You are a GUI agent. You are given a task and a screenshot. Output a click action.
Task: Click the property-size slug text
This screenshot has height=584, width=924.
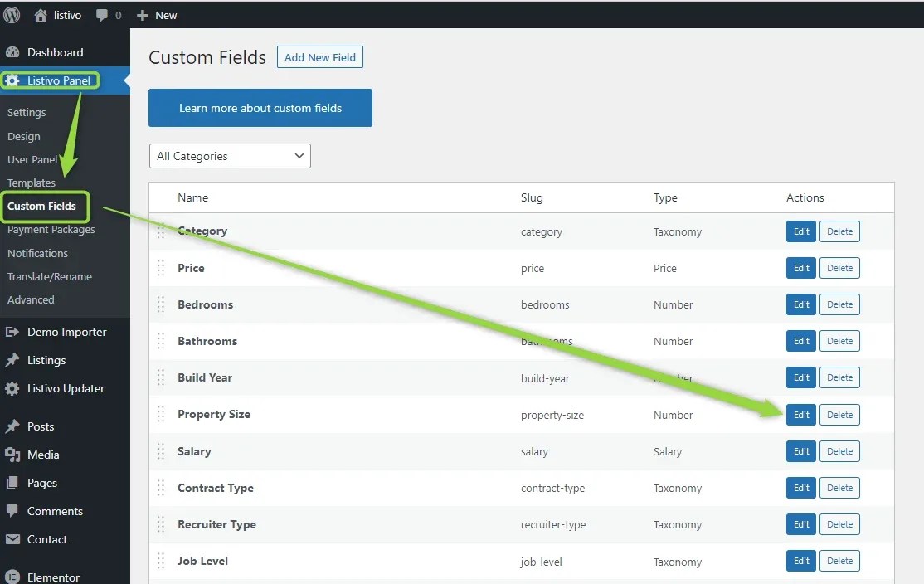pos(552,416)
